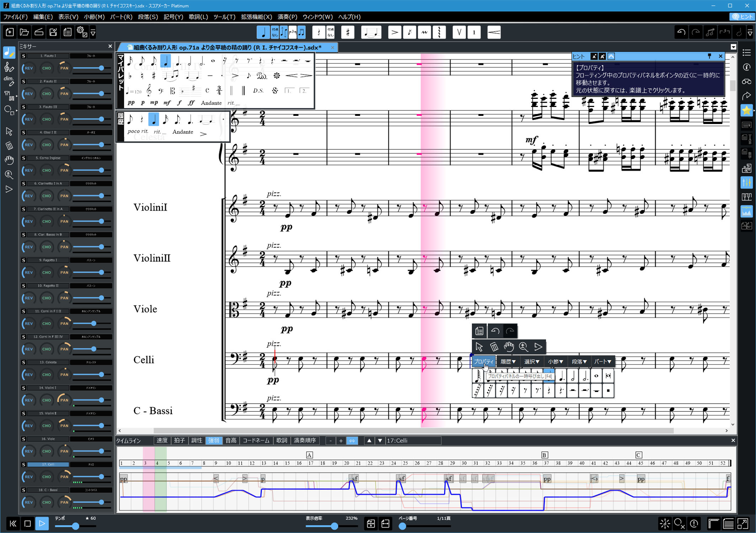
Task: Choose the sharp accidental toolbar icon
Action: [347, 32]
